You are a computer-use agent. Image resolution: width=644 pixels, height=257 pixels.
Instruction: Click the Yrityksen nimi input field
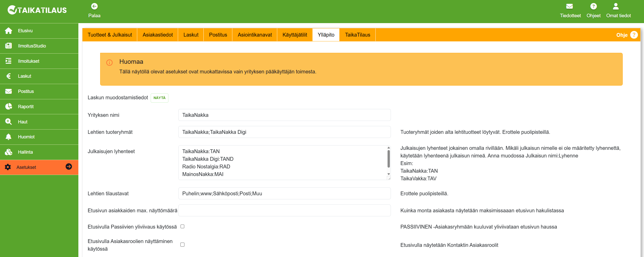coord(284,115)
